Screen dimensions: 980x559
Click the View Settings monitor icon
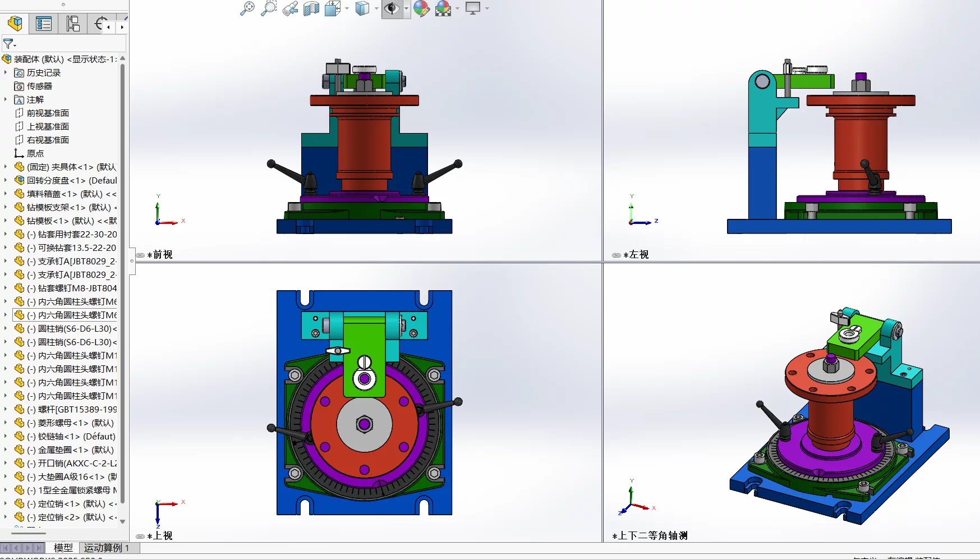473,8
